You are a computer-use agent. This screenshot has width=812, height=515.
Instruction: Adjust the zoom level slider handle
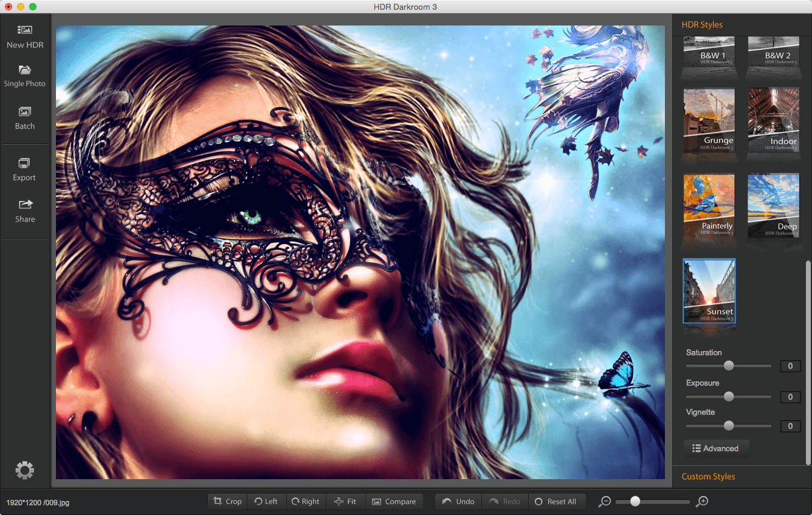click(635, 501)
